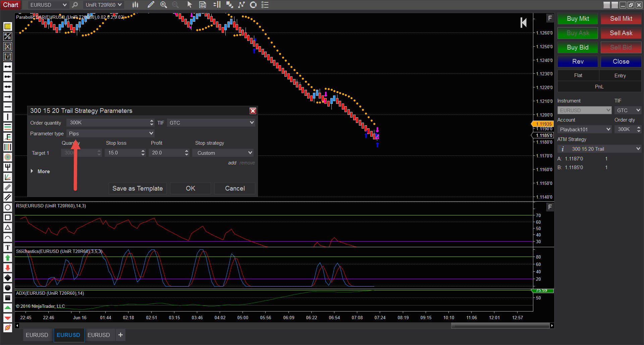The width and height of the screenshot is (644, 345).
Task: Select the Andrews Pitchfork tool
Action: pos(7,167)
